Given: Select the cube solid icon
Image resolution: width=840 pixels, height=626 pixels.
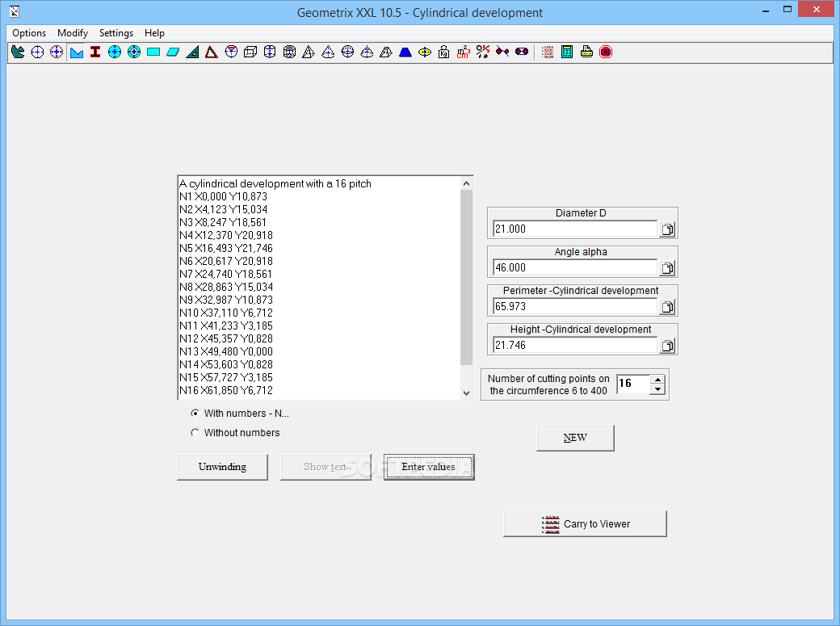Looking at the screenshot, I should 250,52.
